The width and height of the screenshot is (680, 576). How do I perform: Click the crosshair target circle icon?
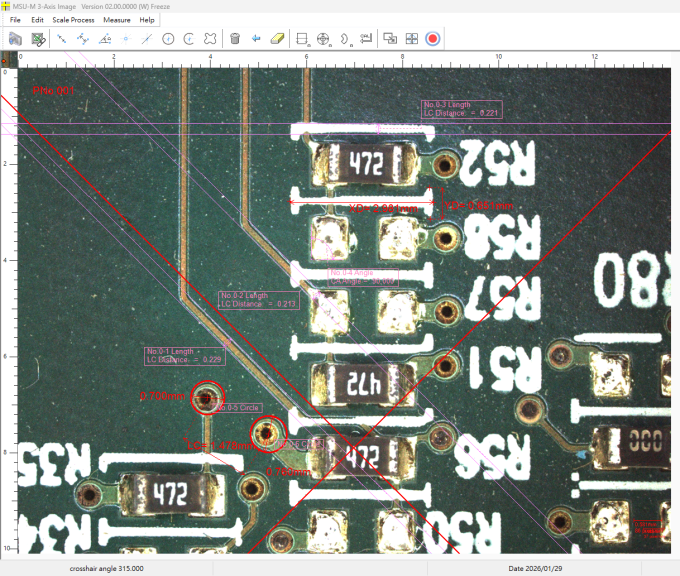[x=323, y=39]
